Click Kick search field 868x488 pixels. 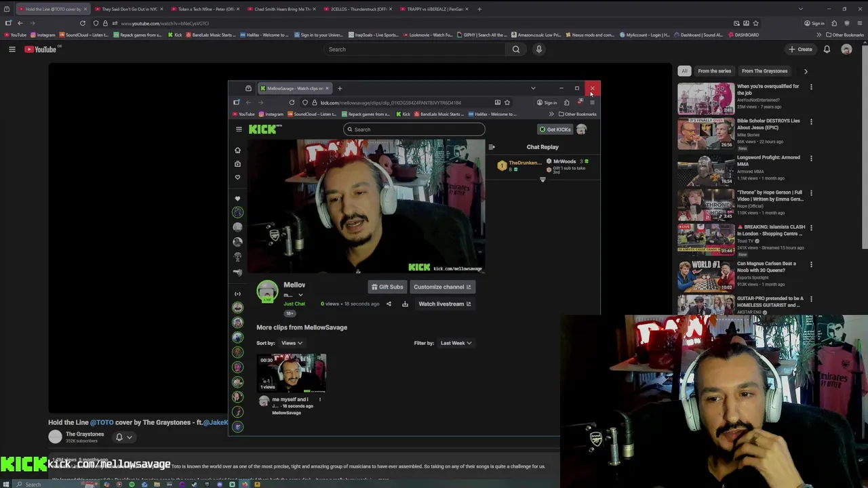[414, 129]
